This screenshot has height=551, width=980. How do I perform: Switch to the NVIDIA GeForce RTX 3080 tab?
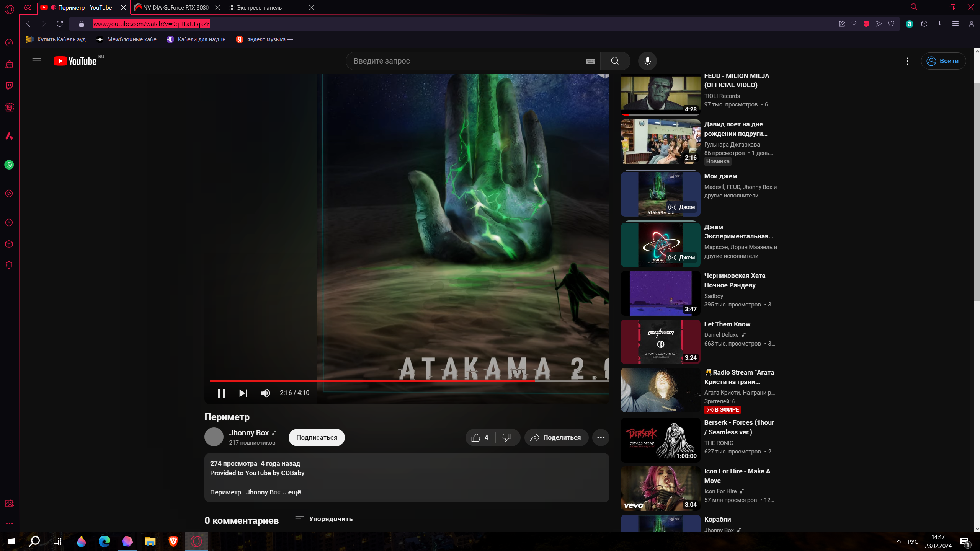tap(175, 7)
